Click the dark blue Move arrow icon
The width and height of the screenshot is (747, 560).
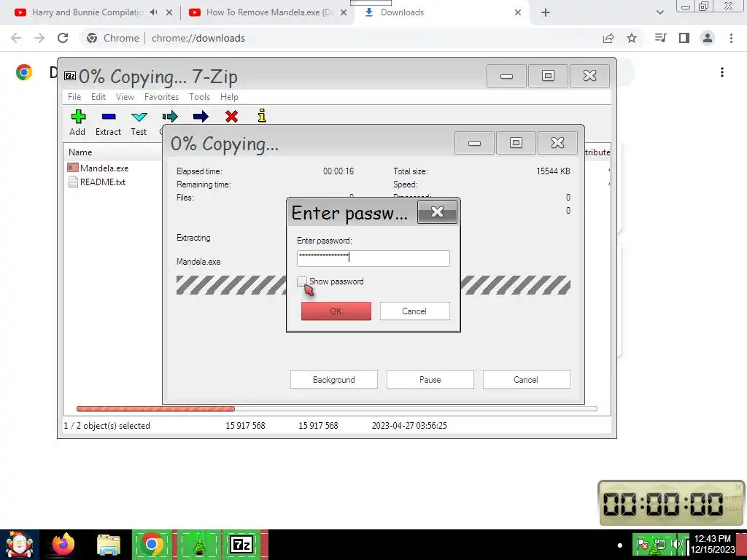pyautogui.click(x=201, y=116)
